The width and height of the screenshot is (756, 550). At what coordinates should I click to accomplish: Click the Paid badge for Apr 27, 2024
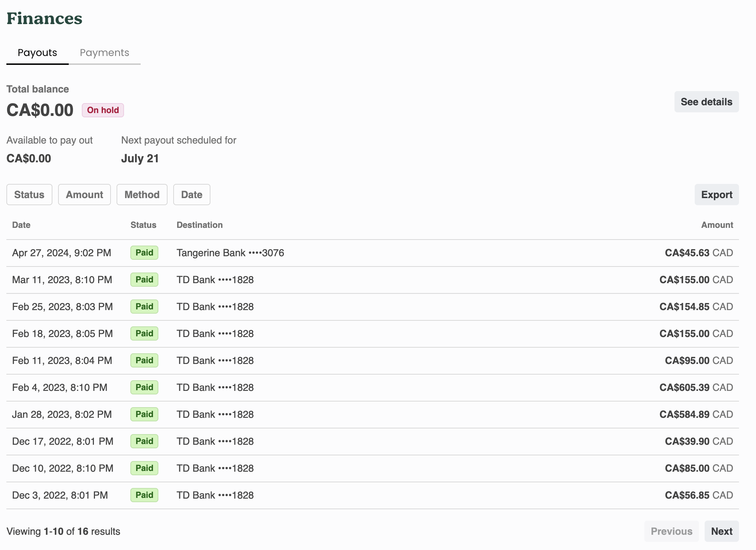144,253
